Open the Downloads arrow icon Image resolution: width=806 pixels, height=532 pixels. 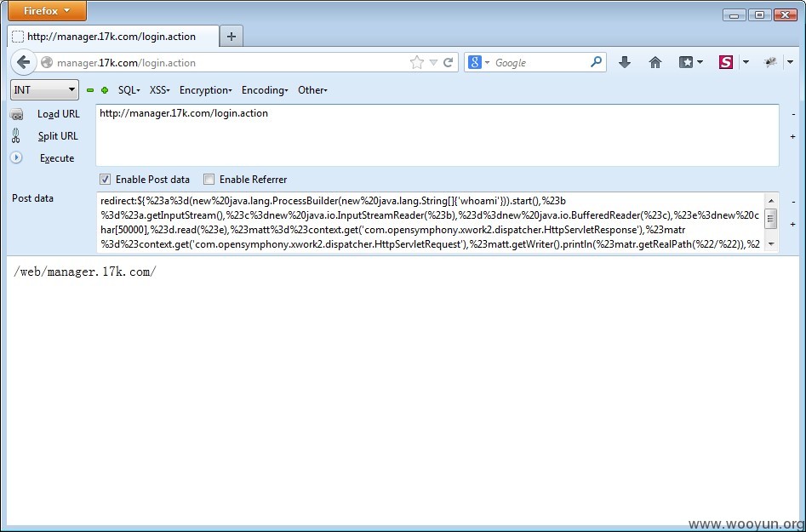pos(625,63)
